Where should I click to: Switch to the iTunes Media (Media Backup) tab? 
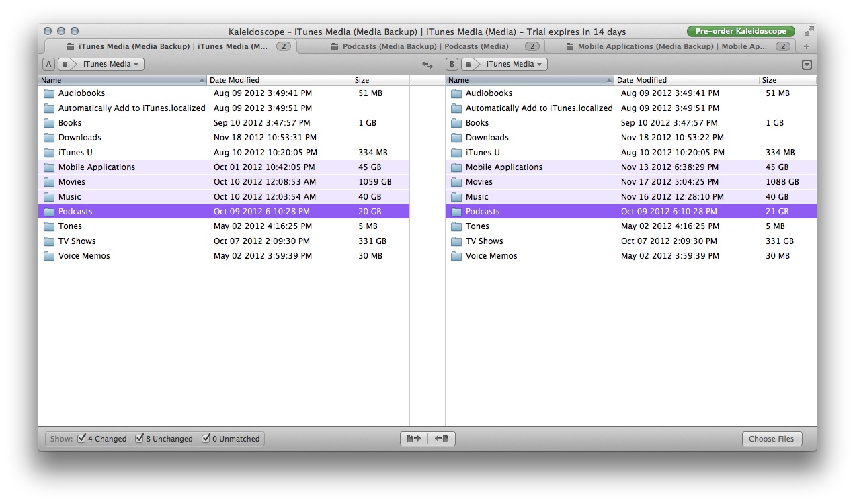point(171,46)
